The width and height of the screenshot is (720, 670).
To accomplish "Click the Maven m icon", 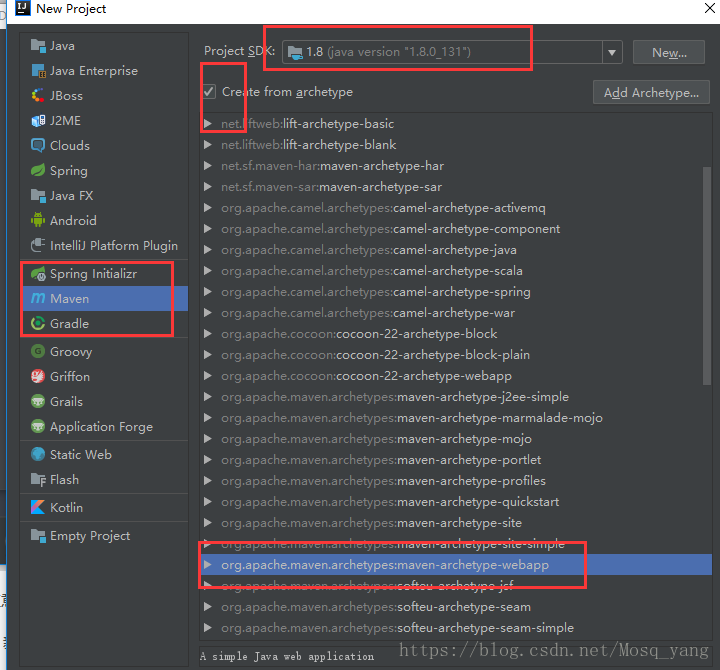I will [x=38, y=298].
